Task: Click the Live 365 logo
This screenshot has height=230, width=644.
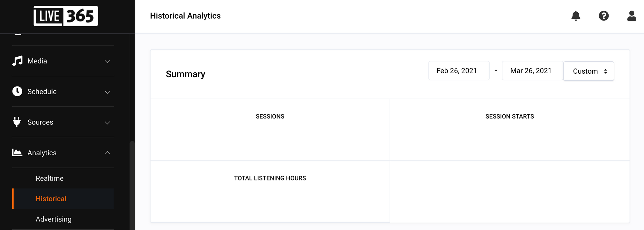Action: tap(66, 16)
